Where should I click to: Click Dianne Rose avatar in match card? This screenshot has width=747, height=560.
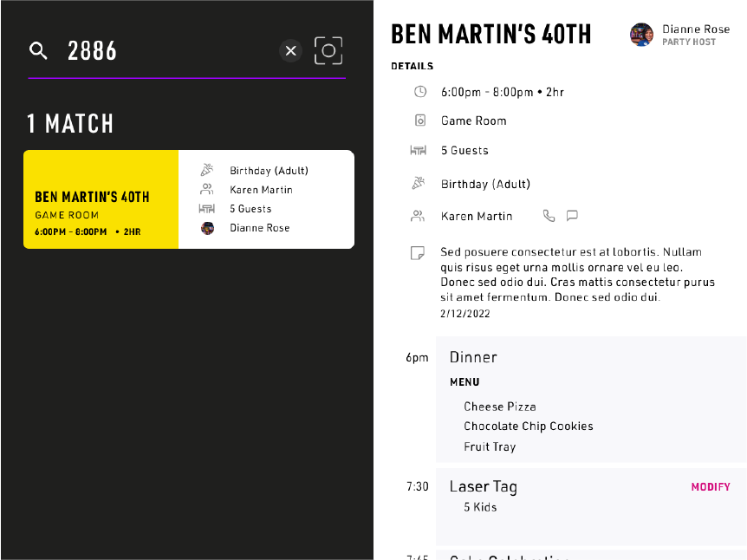click(208, 228)
